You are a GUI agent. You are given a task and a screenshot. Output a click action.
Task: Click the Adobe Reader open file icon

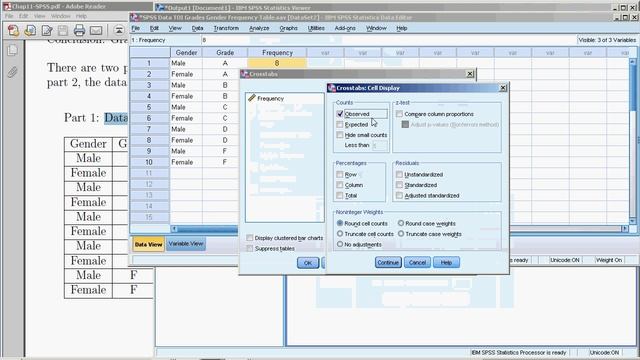click(x=30, y=31)
